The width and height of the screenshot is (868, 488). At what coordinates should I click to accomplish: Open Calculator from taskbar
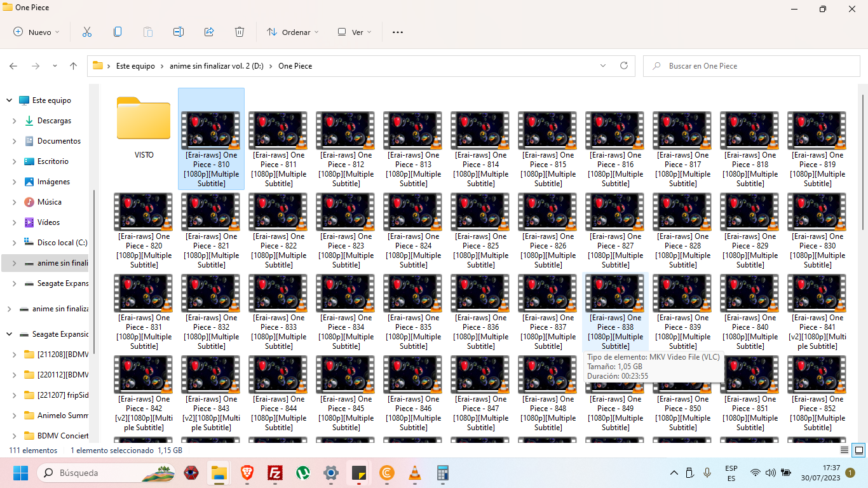point(442,473)
